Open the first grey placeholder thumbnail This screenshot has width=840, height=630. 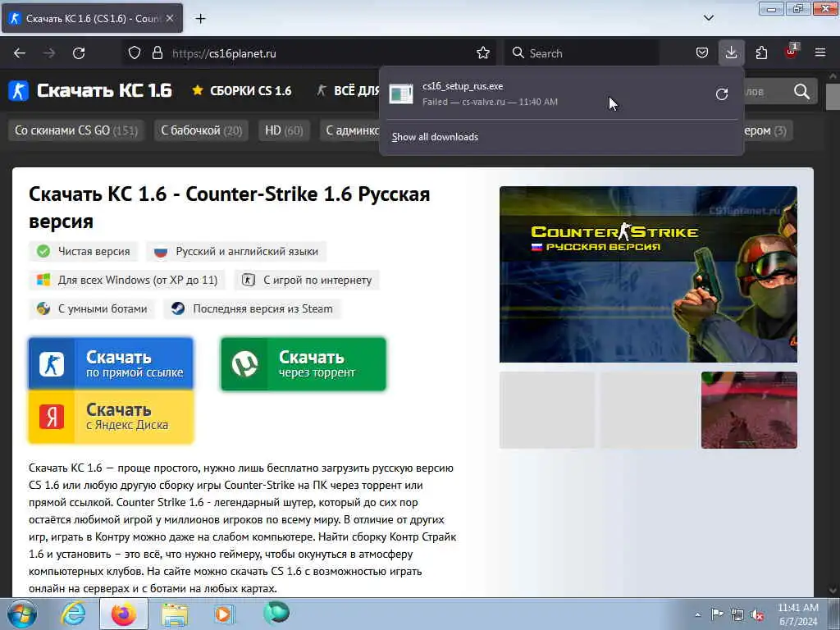(x=547, y=410)
